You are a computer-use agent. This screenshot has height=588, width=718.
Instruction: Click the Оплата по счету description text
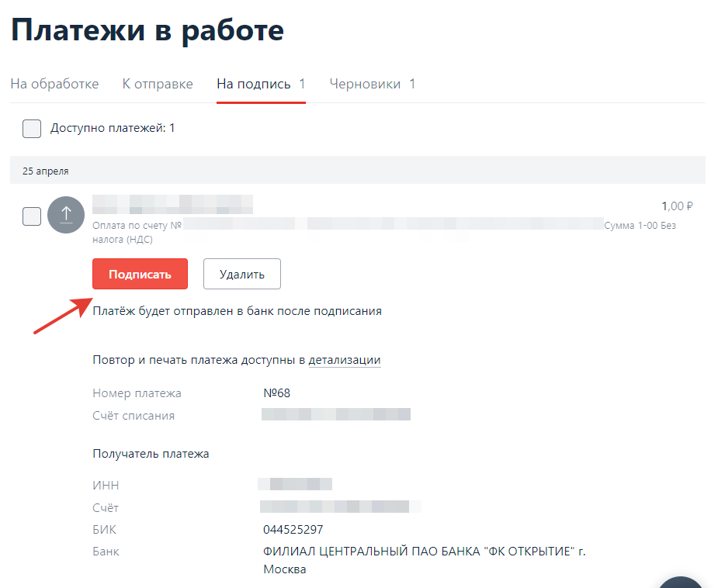click(x=137, y=226)
